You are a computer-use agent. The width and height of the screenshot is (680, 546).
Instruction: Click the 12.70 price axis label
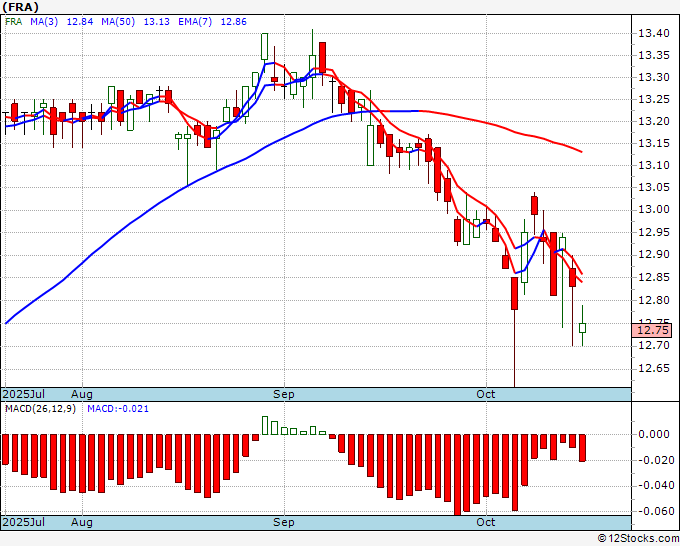654,346
